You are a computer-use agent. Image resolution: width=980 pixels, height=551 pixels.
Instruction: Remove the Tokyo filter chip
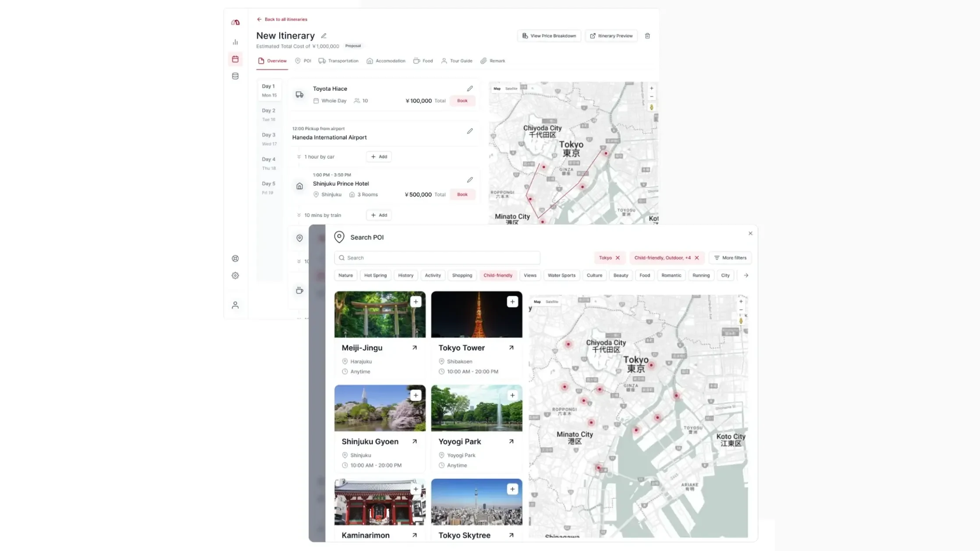coord(618,258)
